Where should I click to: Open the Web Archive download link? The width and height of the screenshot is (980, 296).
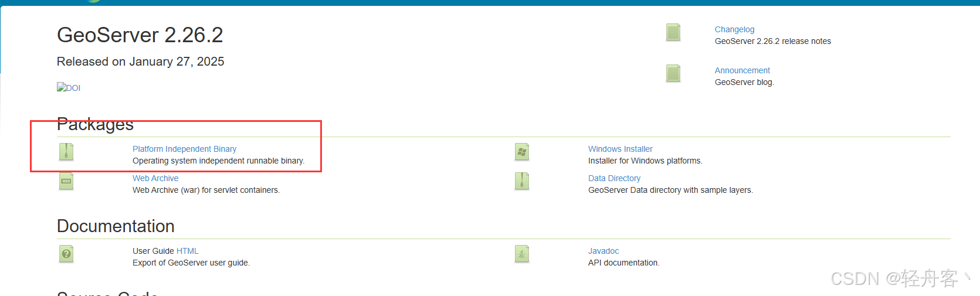[155, 178]
